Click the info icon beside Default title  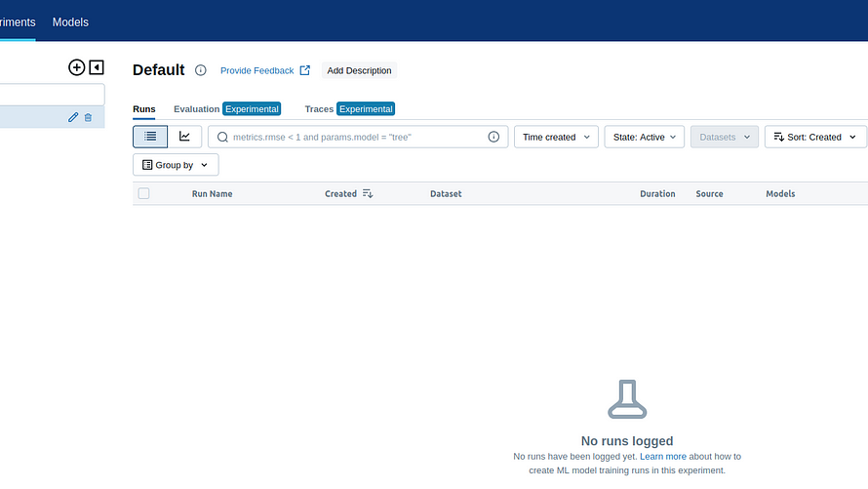pyautogui.click(x=201, y=70)
